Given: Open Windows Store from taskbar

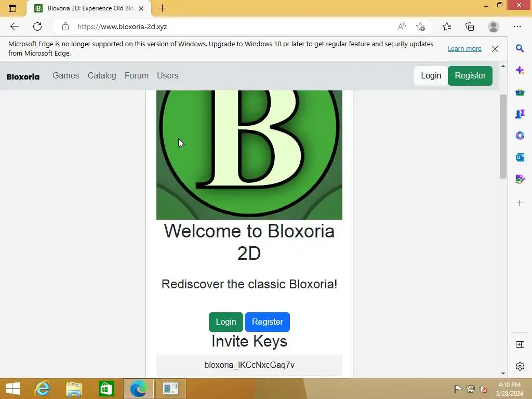Looking at the screenshot, I should coord(106,389).
